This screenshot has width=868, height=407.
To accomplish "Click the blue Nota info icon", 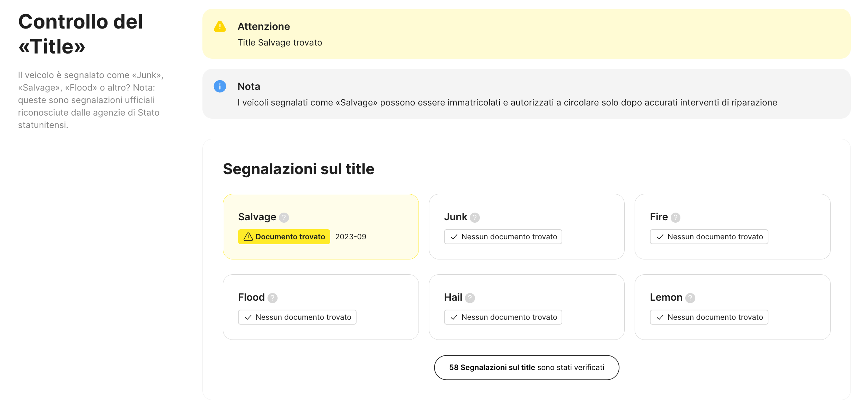I will [x=220, y=86].
